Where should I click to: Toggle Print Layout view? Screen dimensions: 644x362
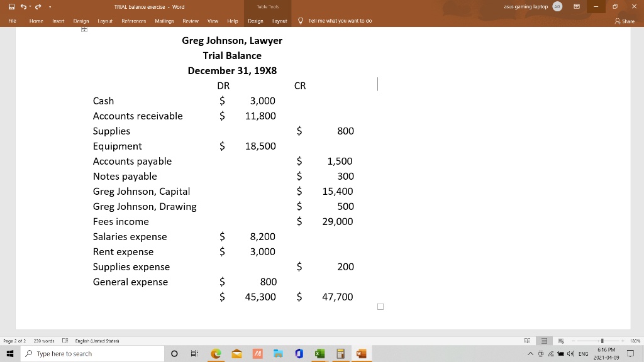point(543,341)
